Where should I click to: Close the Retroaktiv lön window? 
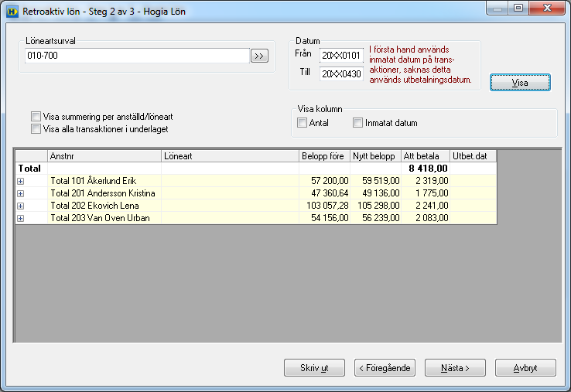(x=547, y=9)
